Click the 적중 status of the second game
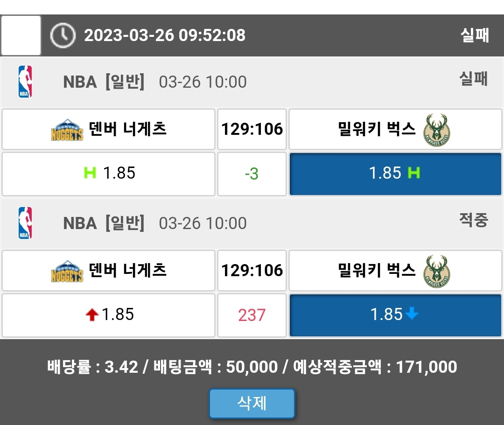The image size is (504, 425). click(x=473, y=220)
